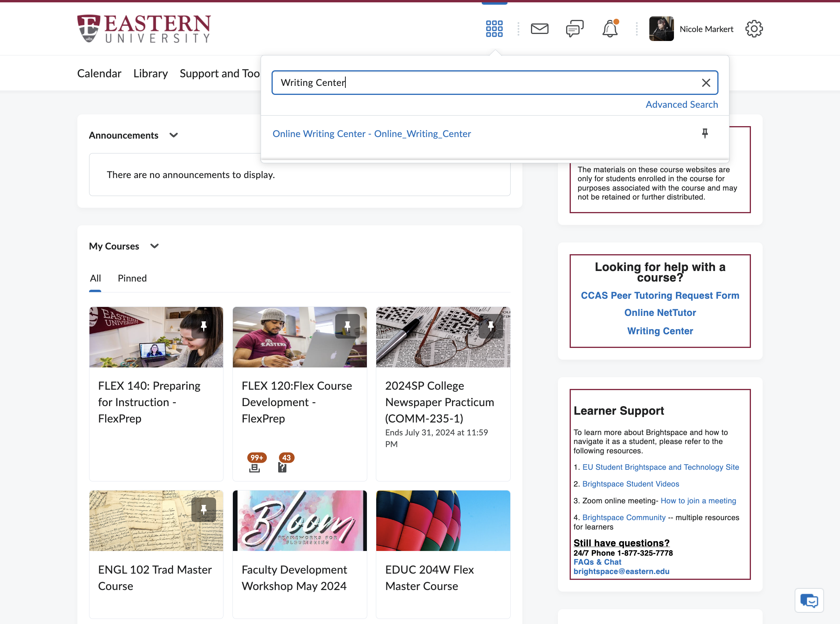Email brightspace@eastern.edu link

tap(621, 572)
